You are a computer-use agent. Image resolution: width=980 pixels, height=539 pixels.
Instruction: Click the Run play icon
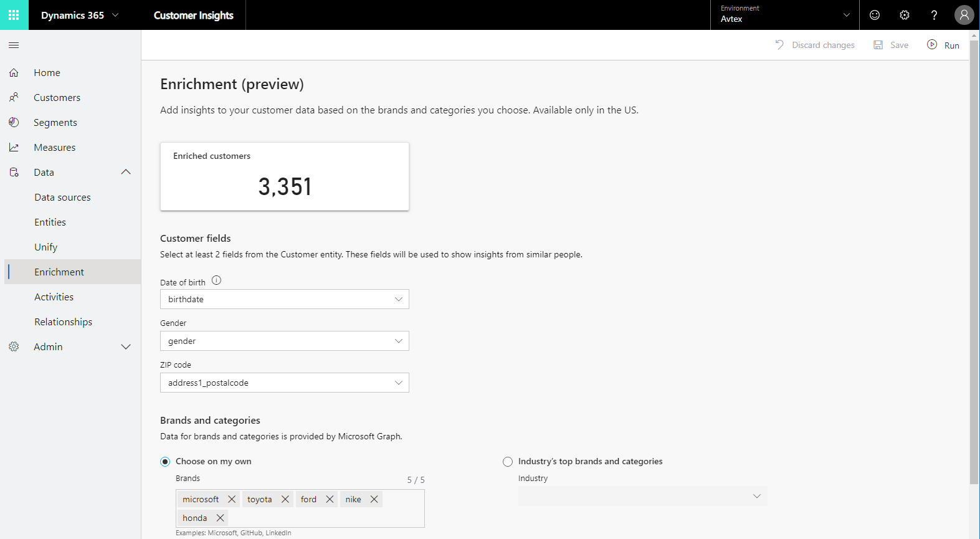(932, 44)
